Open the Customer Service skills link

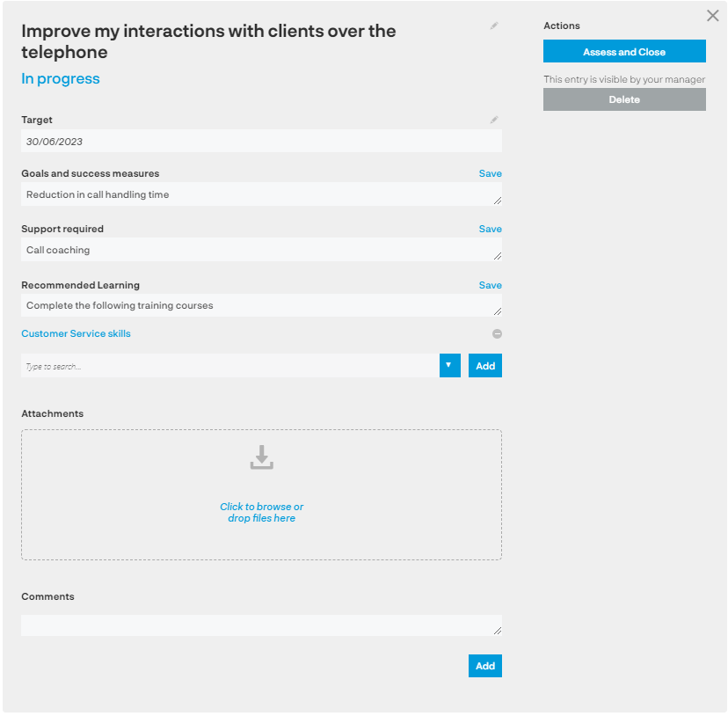coord(76,333)
